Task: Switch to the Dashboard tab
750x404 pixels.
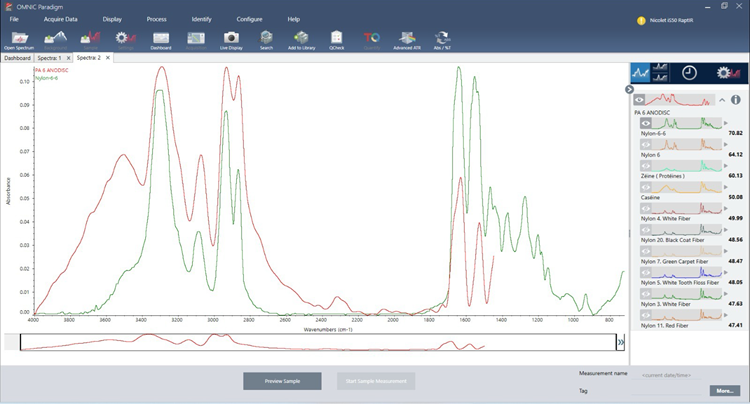Action: (17, 58)
